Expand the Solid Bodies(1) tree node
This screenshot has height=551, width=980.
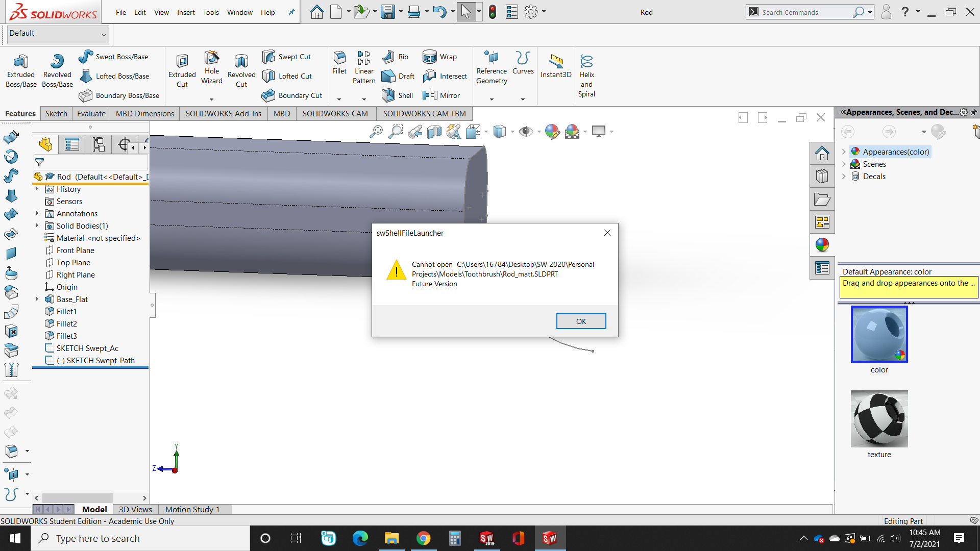pos(37,226)
